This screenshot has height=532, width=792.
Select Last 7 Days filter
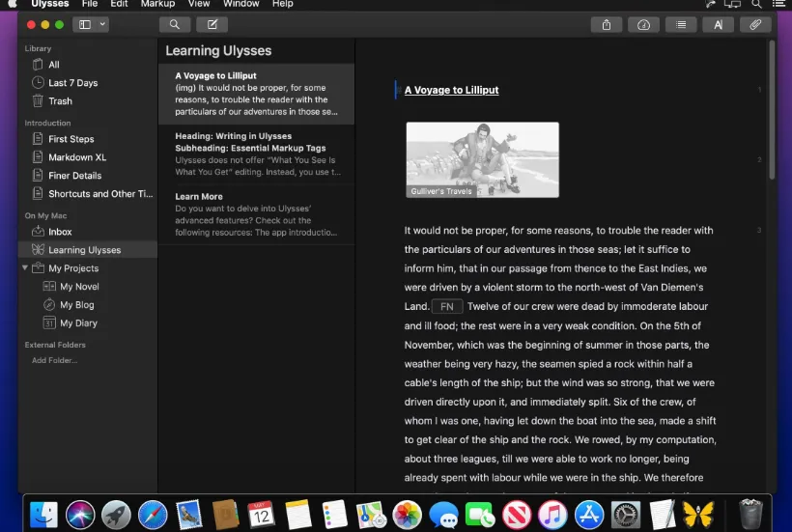click(x=87, y=83)
